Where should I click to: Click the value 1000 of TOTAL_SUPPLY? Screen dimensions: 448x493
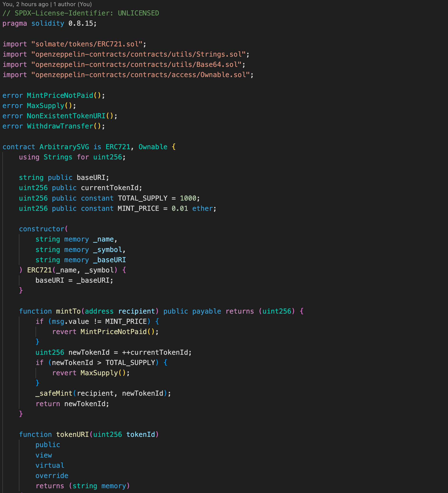(x=188, y=198)
